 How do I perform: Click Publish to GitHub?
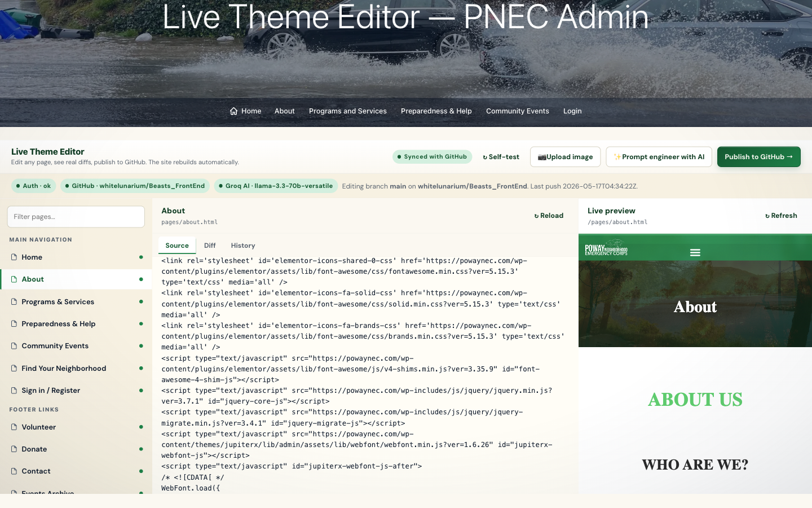[758, 157]
